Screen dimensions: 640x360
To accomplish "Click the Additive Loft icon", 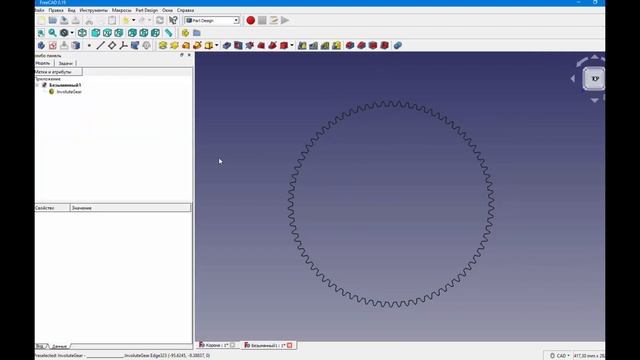I will pyautogui.click(x=186, y=45).
